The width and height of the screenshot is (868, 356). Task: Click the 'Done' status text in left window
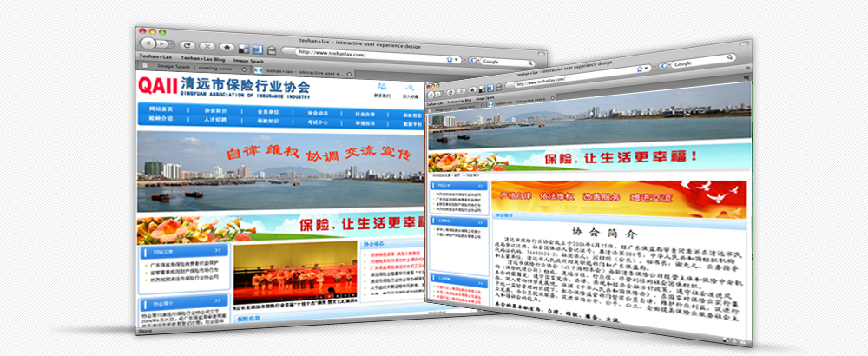[x=144, y=331]
